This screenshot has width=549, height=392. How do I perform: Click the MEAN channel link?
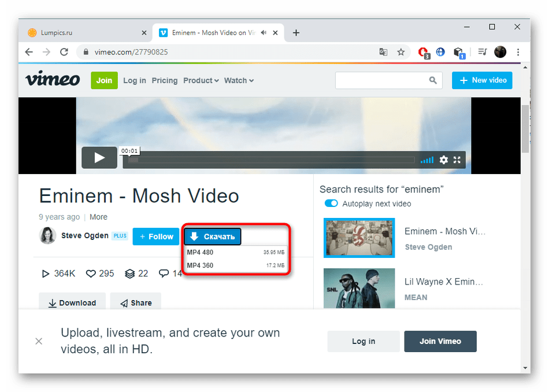click(x=416, y=297)
